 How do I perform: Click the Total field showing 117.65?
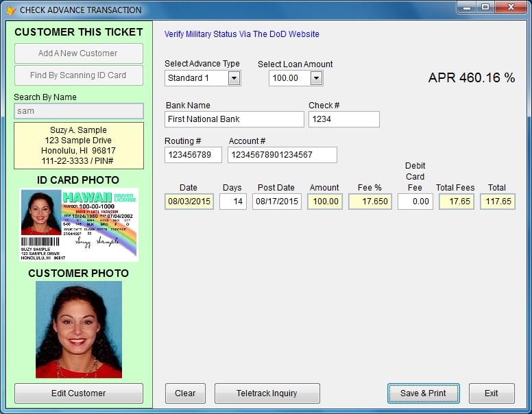pos(498,202)
